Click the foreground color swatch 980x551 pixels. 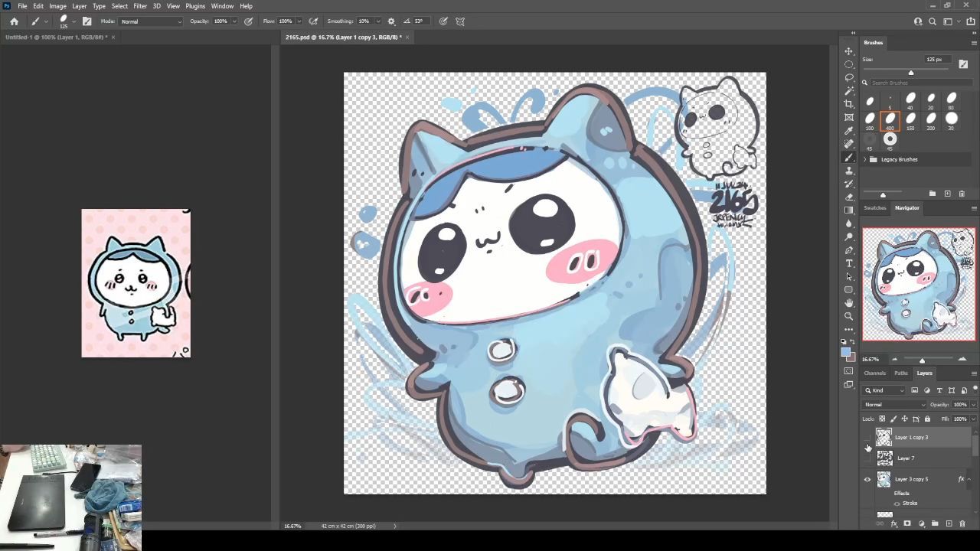click(x=845, y=351)
